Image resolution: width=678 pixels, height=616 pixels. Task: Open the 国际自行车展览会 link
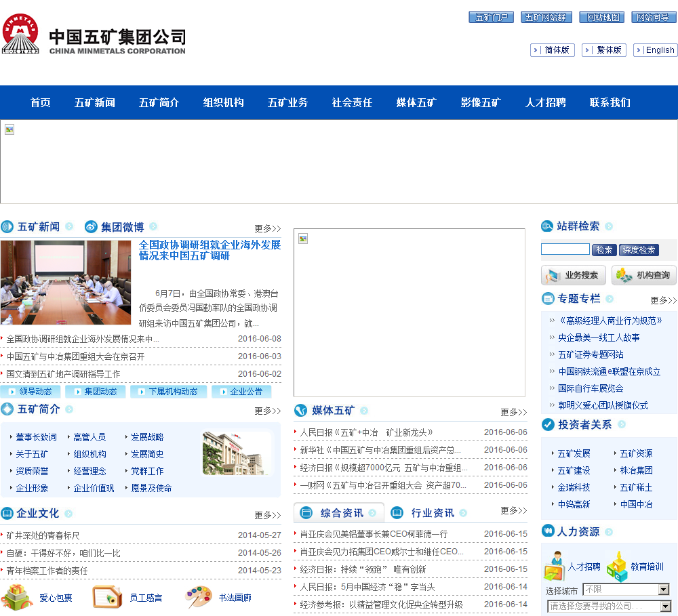(591, 388)
